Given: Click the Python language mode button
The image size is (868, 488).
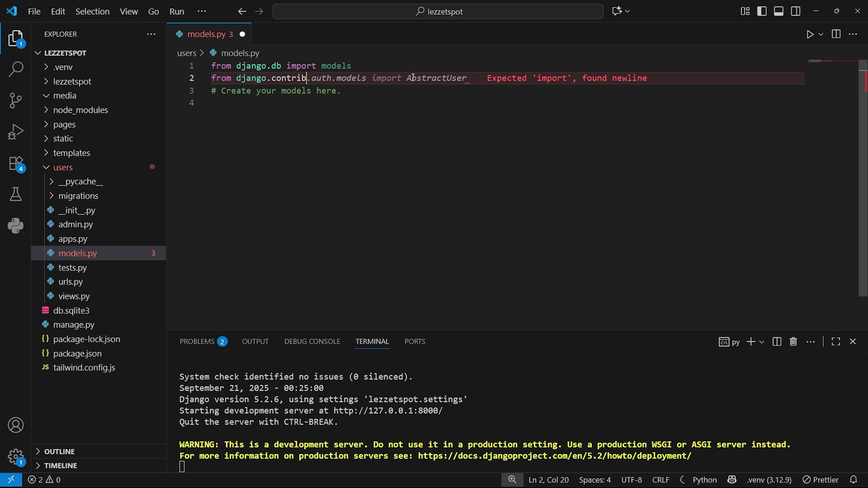Looking at the screenshot, I should pos(704,480).
